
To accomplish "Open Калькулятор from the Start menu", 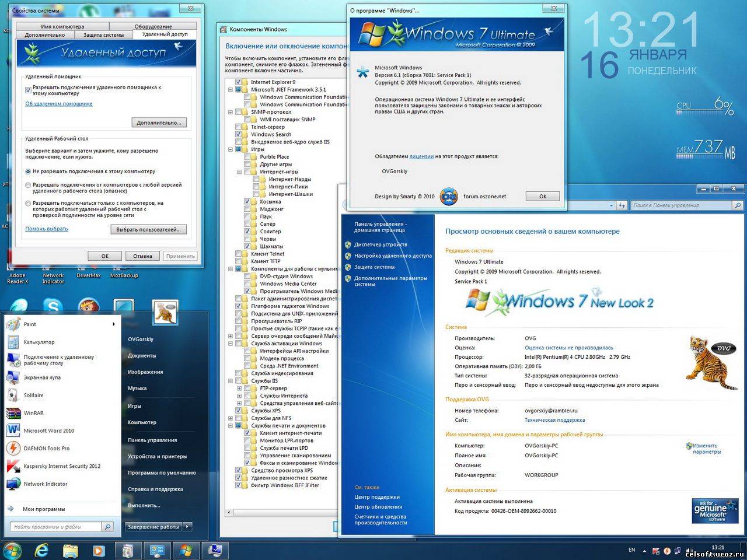I will point(39,342).
